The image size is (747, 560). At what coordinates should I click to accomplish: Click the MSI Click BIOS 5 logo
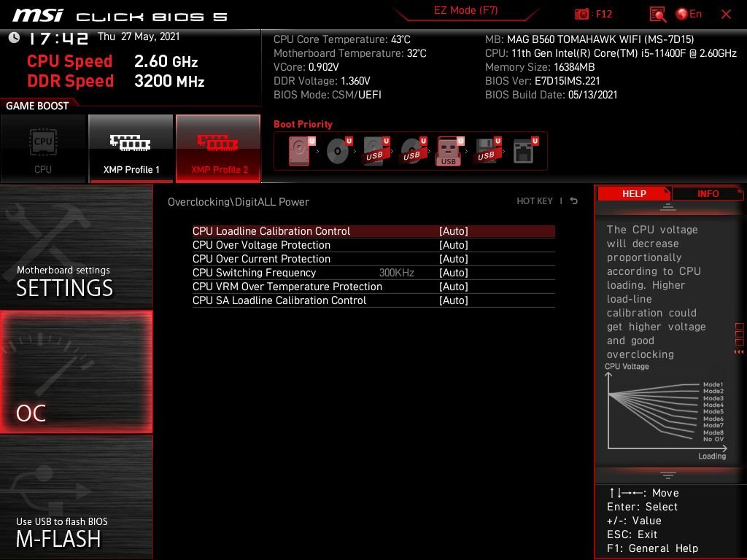tap(120, 16)
